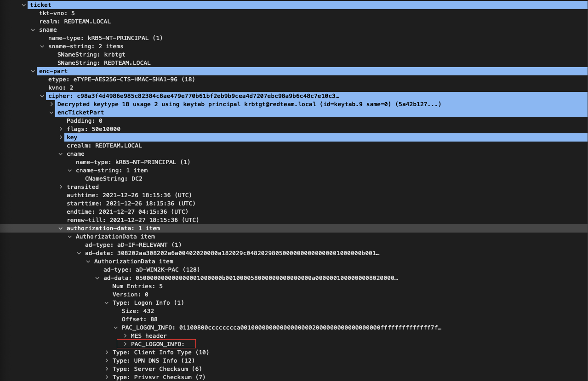Collapse the top-level ticket tree node
588x381 pixels.
coord(24,5)
